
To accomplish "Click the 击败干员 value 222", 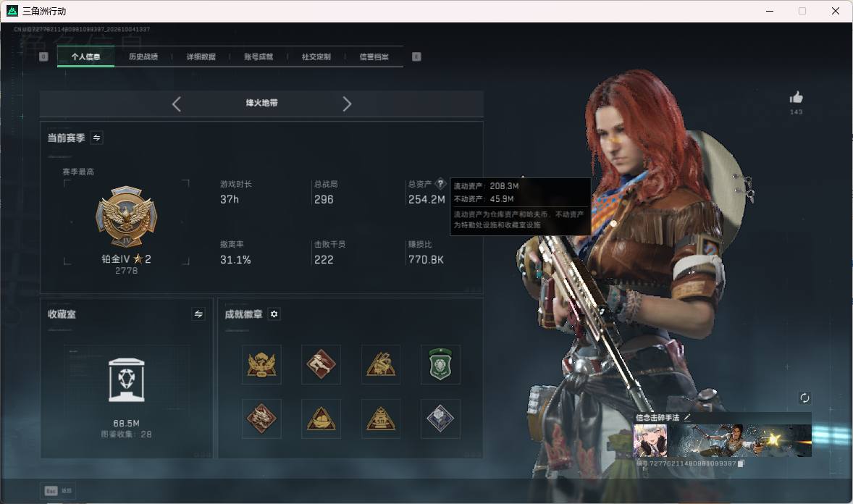I will point(324,260).
